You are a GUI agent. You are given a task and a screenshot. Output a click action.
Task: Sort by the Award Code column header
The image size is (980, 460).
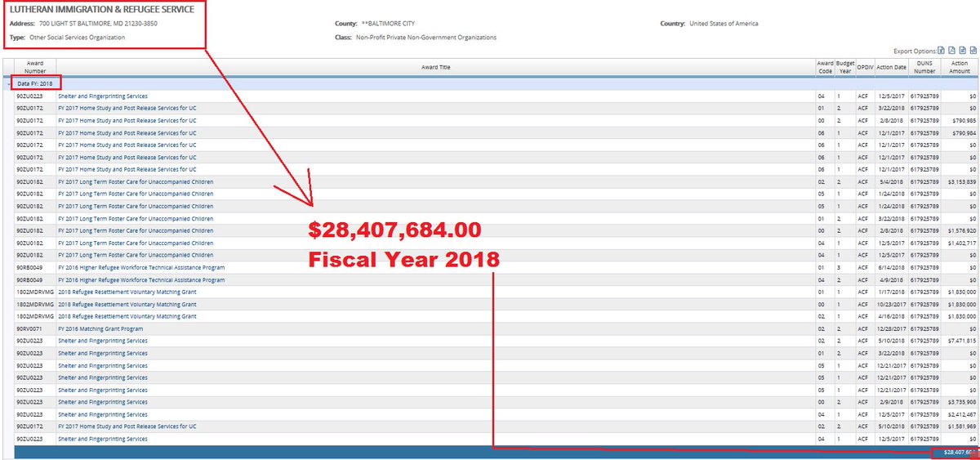pos(825,67)
